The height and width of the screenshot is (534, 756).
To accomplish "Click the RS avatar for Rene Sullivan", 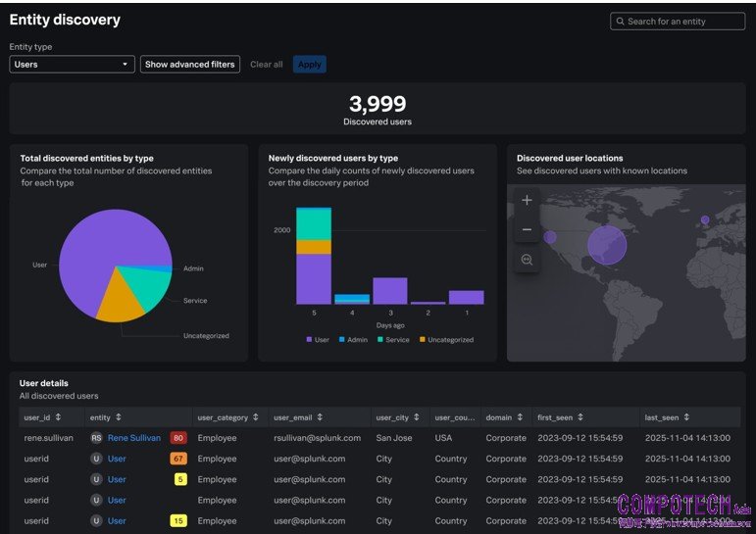I will coord(96,438).
